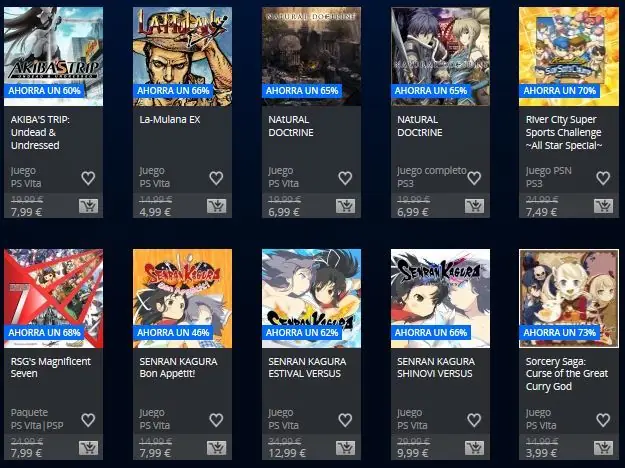
Task: Toggle wishlist heart on La-Mulana EX
Action: click(216, 178)
